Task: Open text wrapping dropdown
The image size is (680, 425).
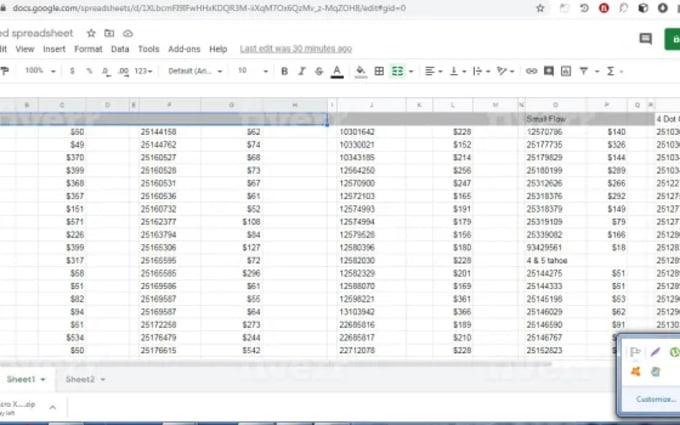Action: click(481, 71)
